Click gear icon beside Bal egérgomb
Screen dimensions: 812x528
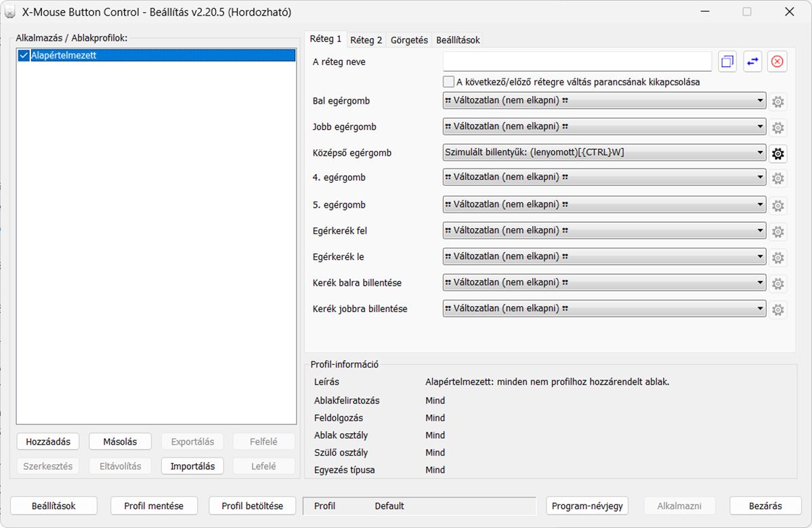pos(777,102)
